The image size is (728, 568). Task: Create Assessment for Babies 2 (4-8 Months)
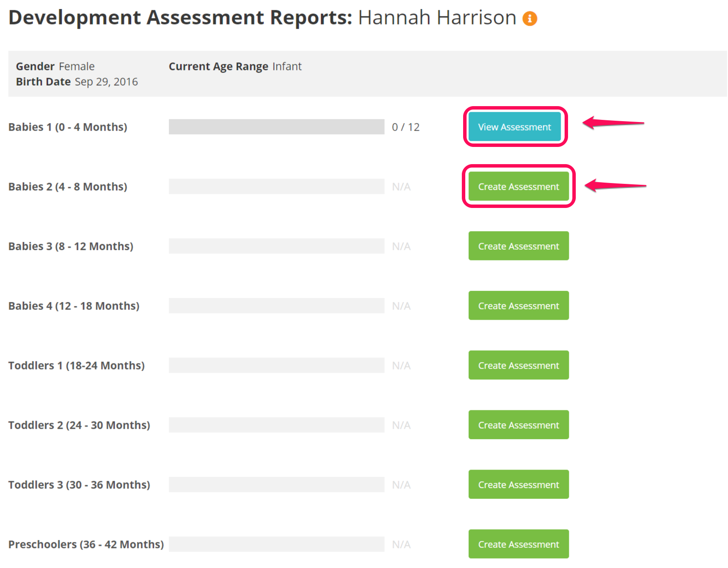(518, 186)
